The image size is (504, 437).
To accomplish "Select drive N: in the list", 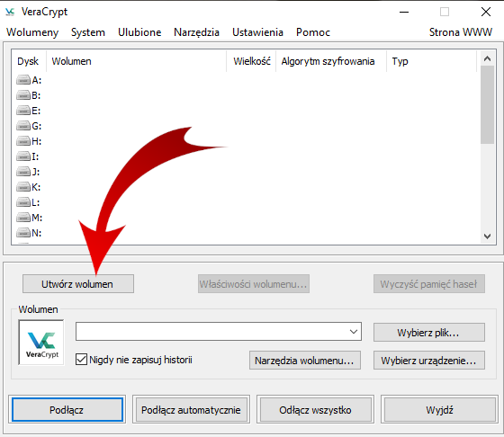I will (x=29, y=233).
